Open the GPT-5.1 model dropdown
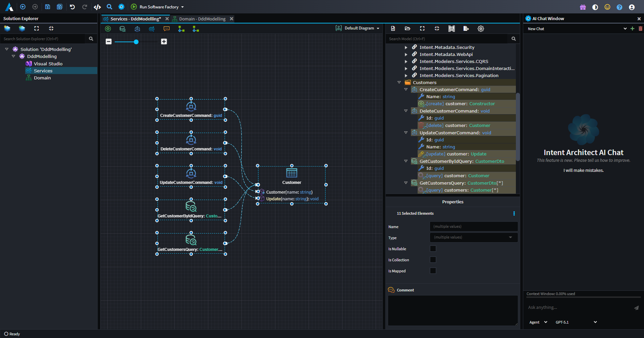This screenshot has height=338, width=644. [x=576, y=322]
